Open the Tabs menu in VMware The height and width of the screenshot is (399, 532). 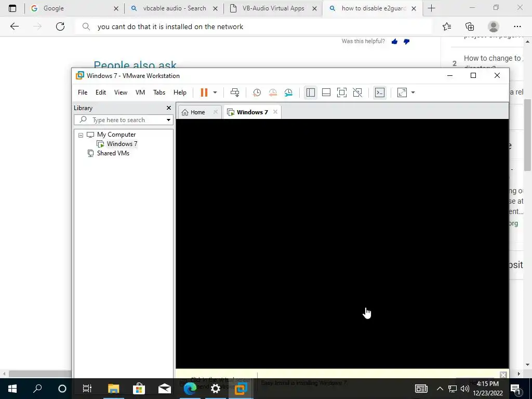[159, 92]
